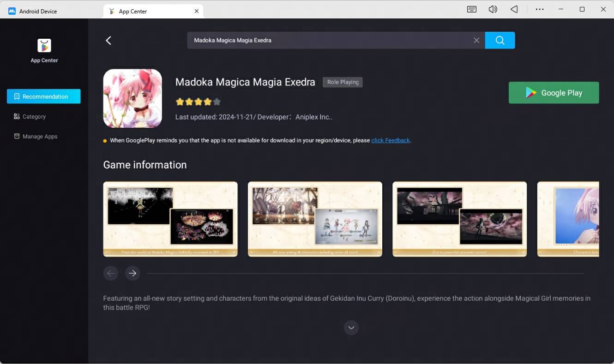Click the triangular back icon in the title bar
Image resolution: width=614 pixels, height=364 pixels.
[514, 9]
